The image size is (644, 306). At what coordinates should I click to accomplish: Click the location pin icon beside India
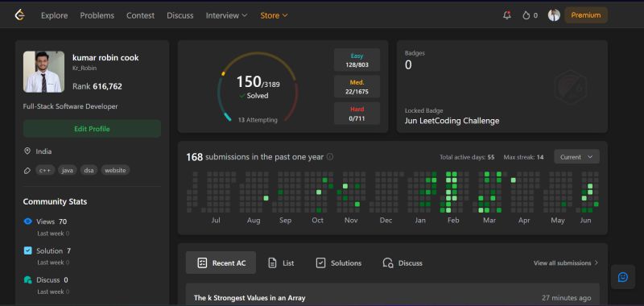coord(27,151)
